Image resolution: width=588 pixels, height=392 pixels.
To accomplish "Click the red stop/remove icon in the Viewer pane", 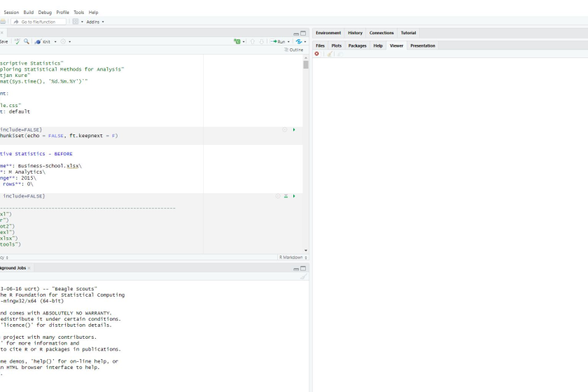I will [317, 54].
